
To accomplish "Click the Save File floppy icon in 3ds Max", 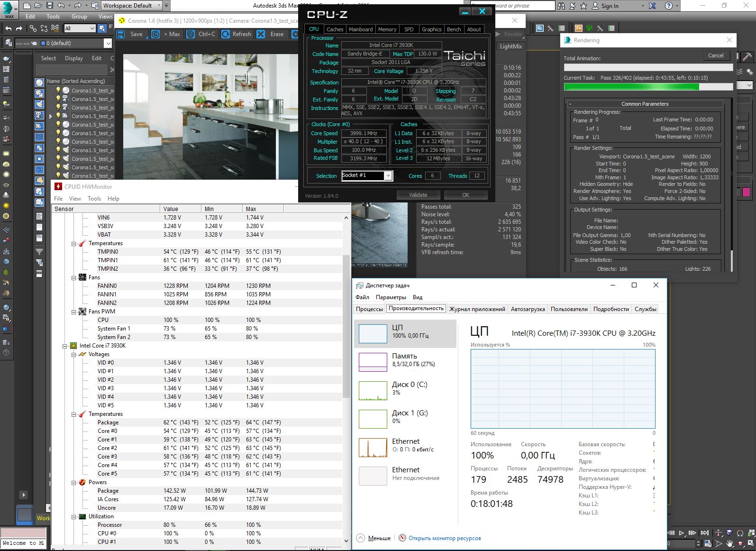I will click(x=50, y=6).
